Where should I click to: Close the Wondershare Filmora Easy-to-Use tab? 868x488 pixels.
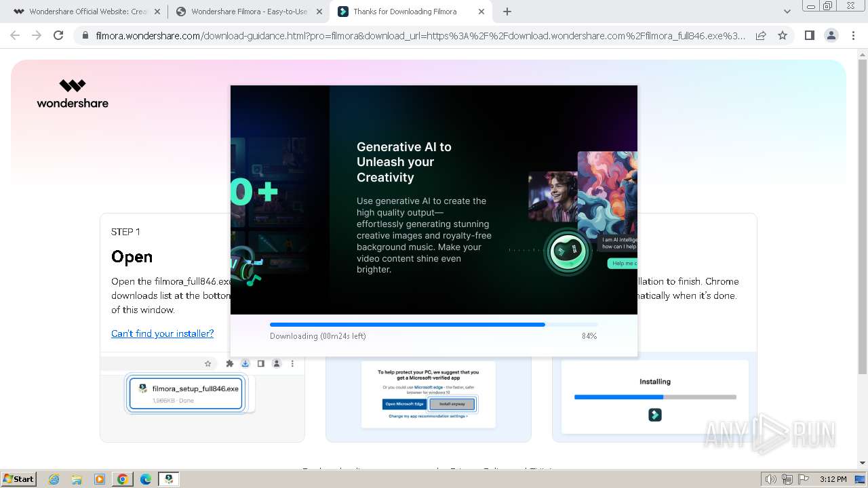(x=319, y=12)
